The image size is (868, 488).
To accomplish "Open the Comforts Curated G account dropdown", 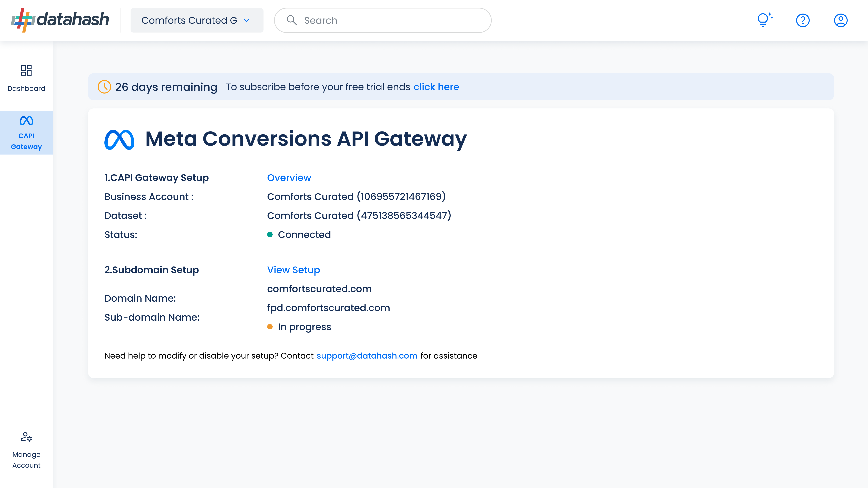I will 197,20.
